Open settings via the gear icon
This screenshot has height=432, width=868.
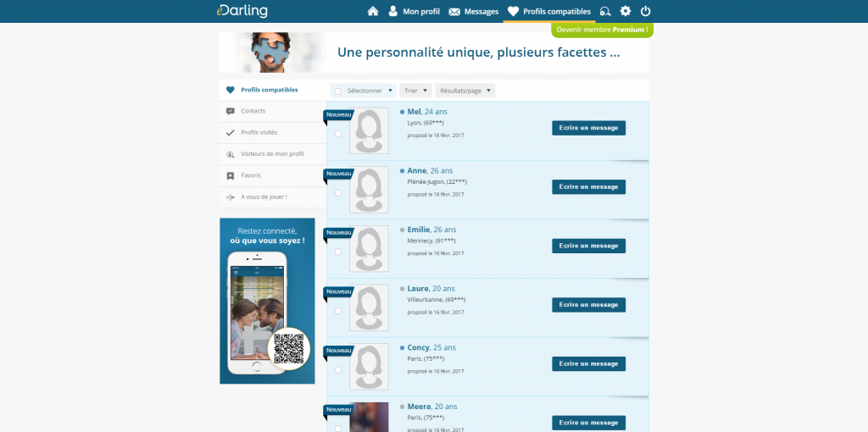pyautogui.click(x=625, y=11)
